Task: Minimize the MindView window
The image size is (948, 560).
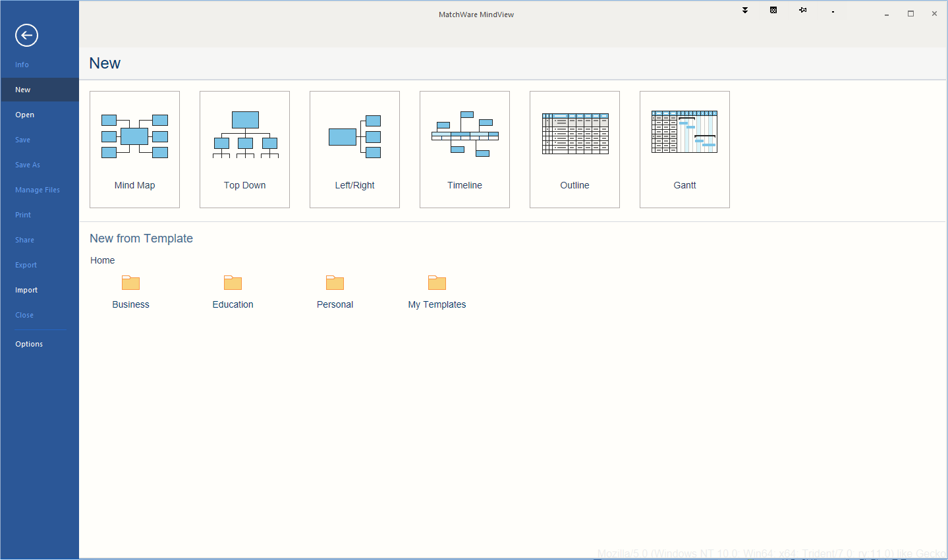Action: click(x=887, y=14)
